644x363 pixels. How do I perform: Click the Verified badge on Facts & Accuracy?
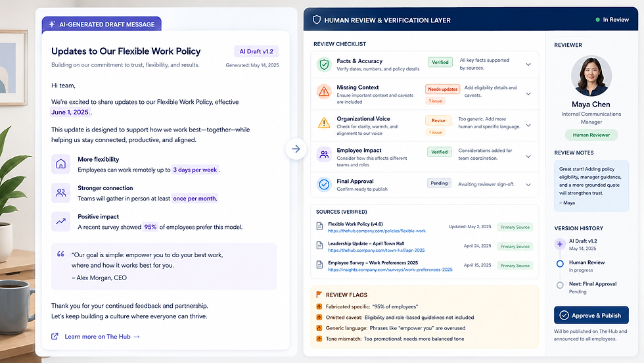click(x=440, y=62)
